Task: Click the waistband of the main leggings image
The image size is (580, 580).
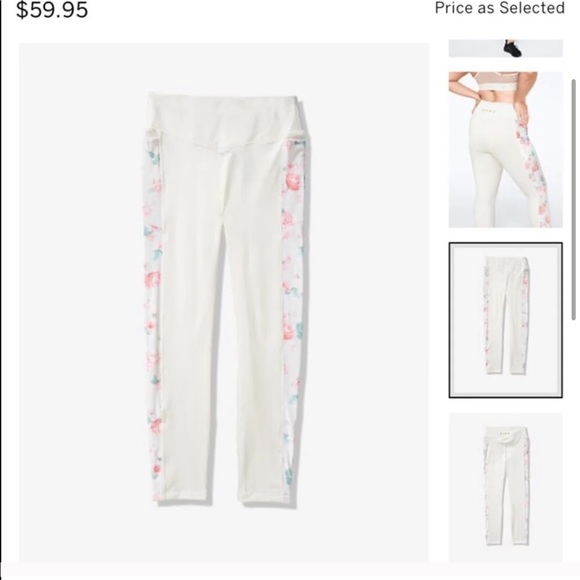Action: (x=226, y=120)
